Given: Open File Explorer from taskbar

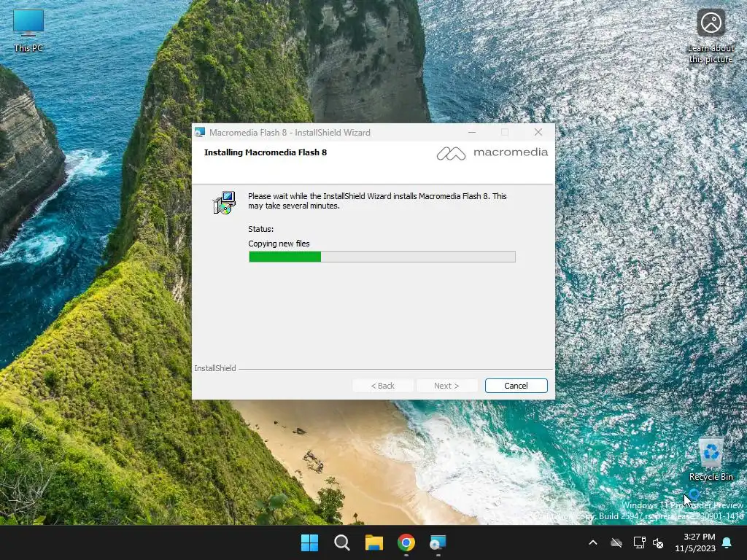Looking at the screenshot, I should coord(374,542).
